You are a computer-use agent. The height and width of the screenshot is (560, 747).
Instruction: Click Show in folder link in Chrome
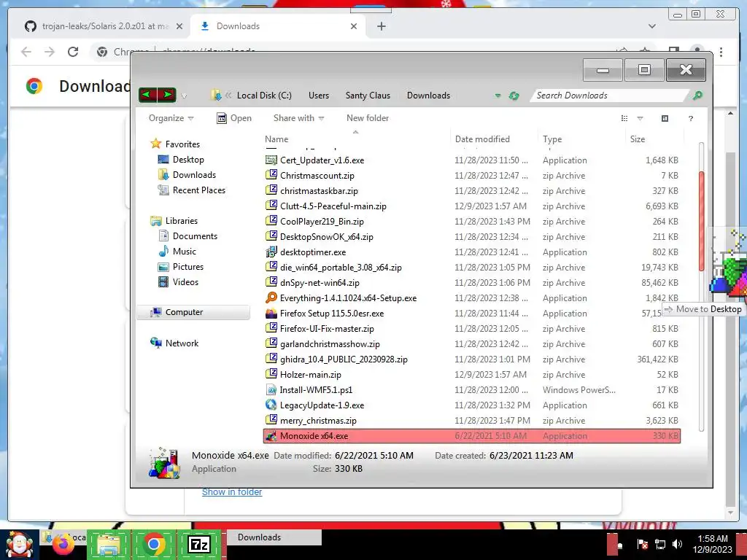tap(232, 492)
